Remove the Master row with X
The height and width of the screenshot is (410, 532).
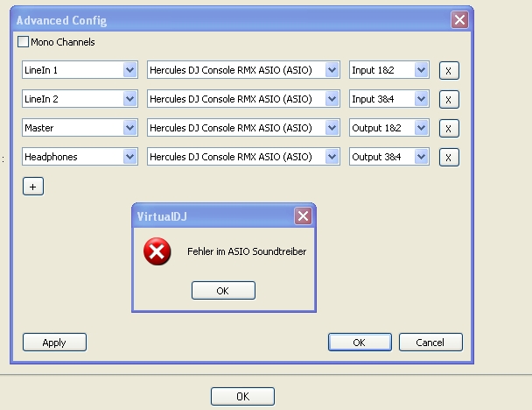click(x=449, y=129)
